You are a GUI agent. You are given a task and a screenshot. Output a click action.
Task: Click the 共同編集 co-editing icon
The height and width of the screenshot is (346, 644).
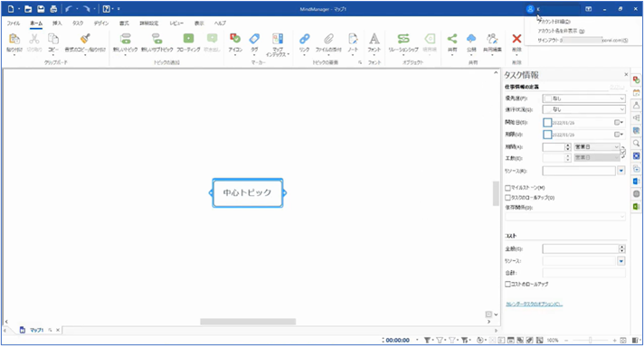492,39
